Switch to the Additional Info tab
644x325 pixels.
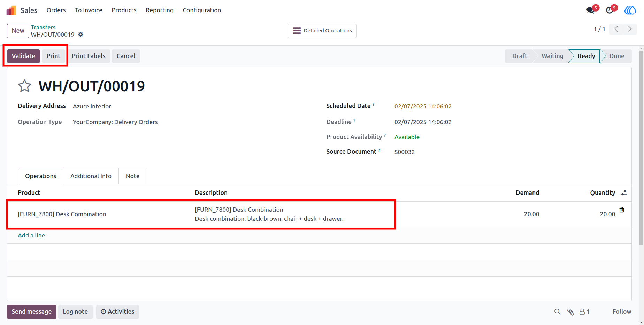pyautogui.click(x=91, y=176)
